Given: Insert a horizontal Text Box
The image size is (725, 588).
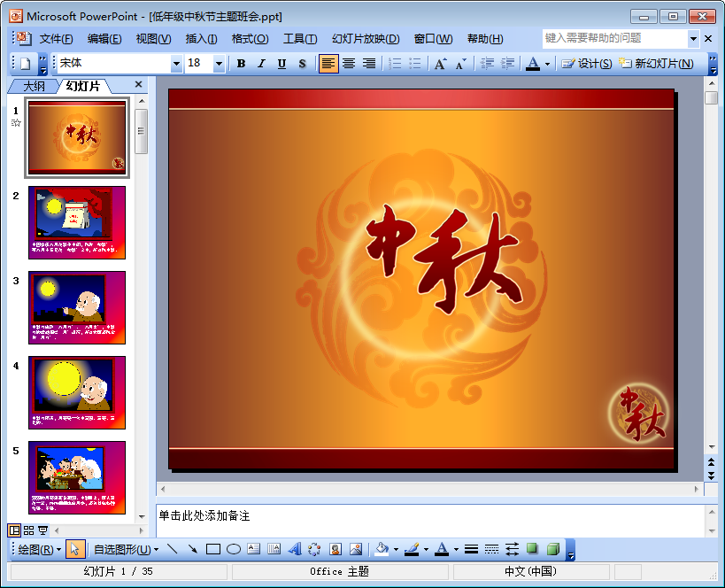Looking at the screenshot, I should [x=254, y=549].
